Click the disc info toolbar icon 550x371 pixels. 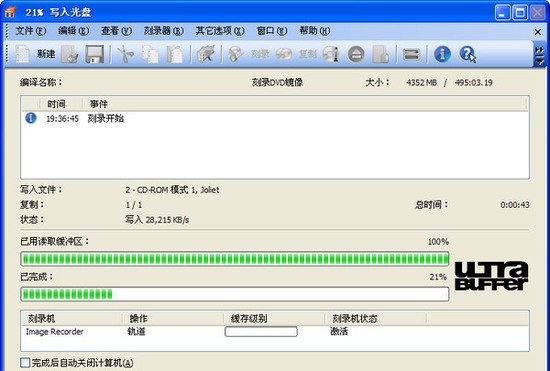click(330, 54)
